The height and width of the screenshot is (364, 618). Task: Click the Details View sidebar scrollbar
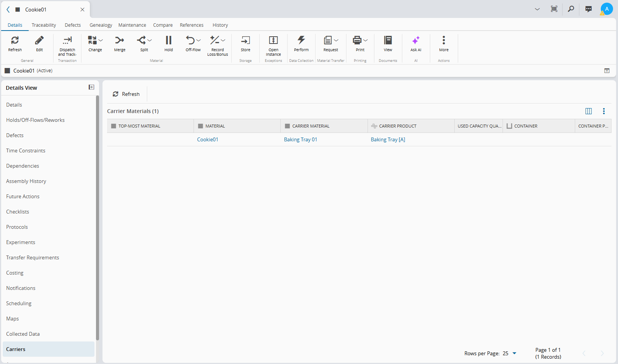(98, 218)
